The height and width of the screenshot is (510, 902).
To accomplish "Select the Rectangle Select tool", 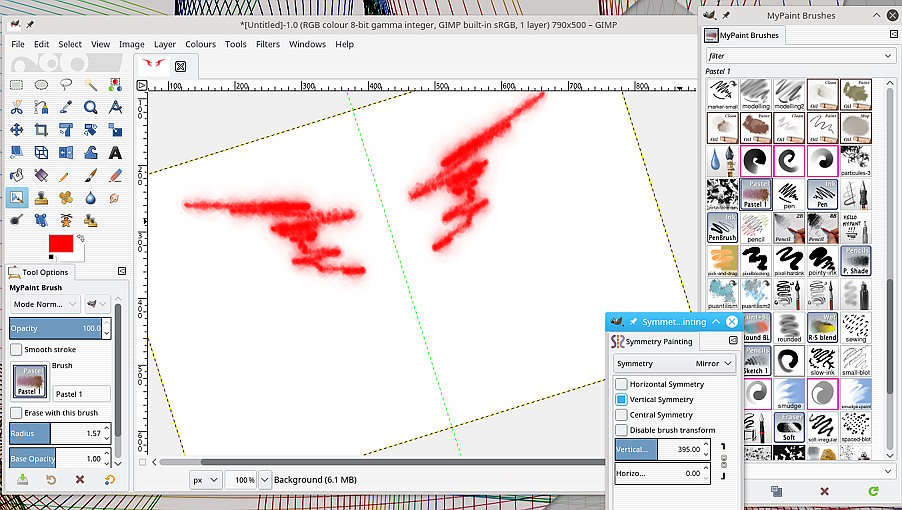I will [x=16, y=85].
